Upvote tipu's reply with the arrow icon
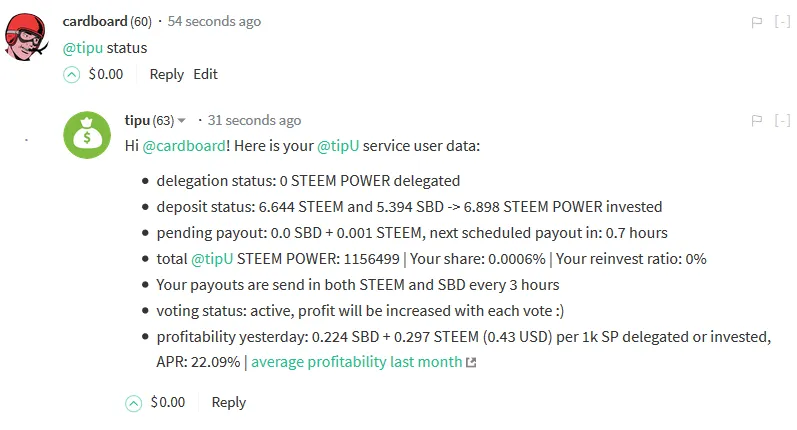This screenshot has height=430, width=797. pyautogui.click(x=134, y=403)
